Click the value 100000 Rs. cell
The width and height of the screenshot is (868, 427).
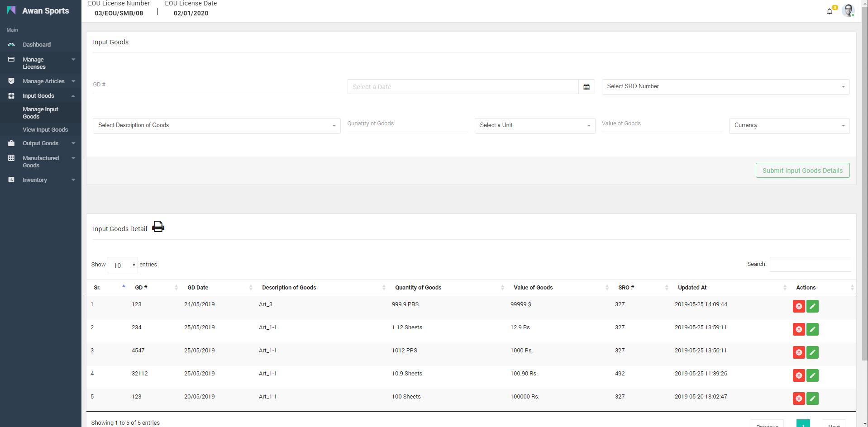(x=525, y=397)
